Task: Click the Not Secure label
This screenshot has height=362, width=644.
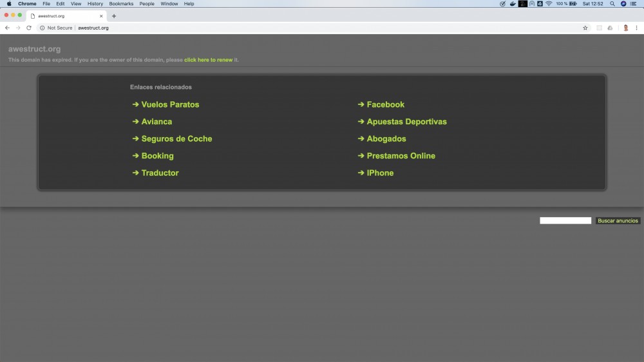Action: point(59,28)
